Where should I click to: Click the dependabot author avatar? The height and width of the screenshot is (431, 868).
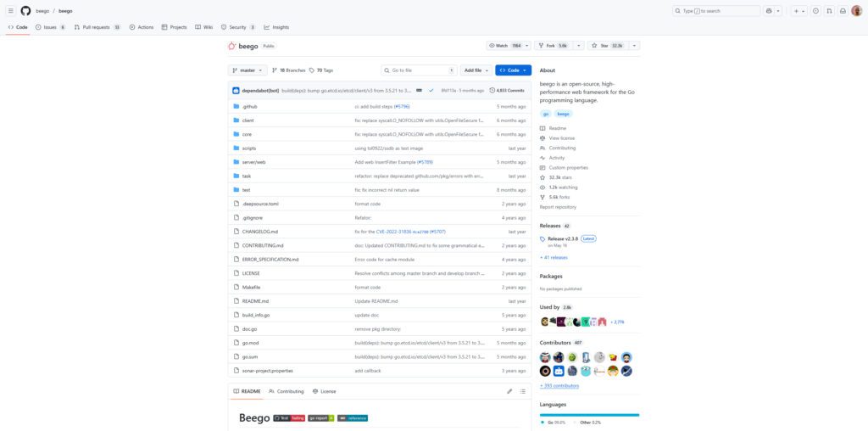point(236,90)
